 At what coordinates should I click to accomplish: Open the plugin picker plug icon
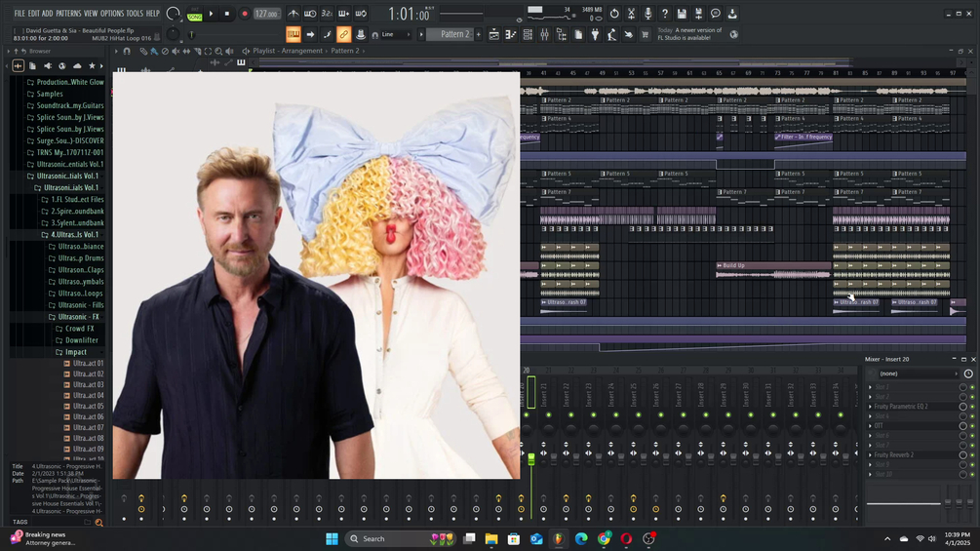595,34
